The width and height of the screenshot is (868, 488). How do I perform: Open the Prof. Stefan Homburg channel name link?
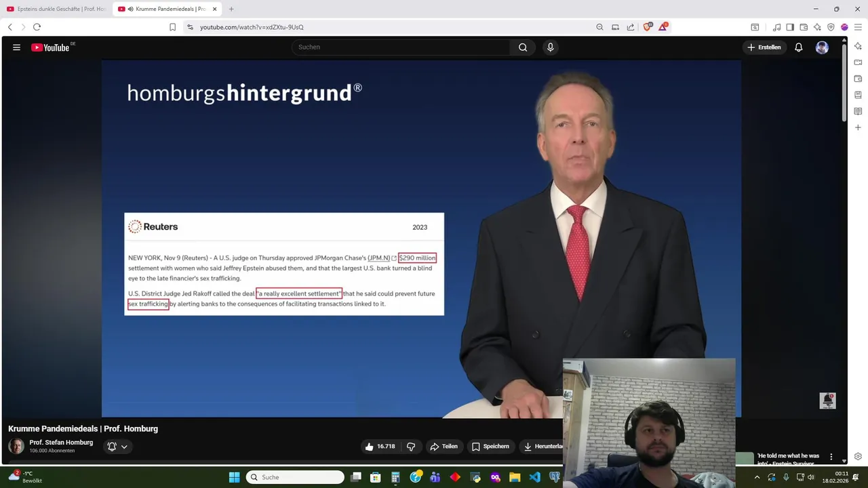pyautogui.click(x=61, y=443)
